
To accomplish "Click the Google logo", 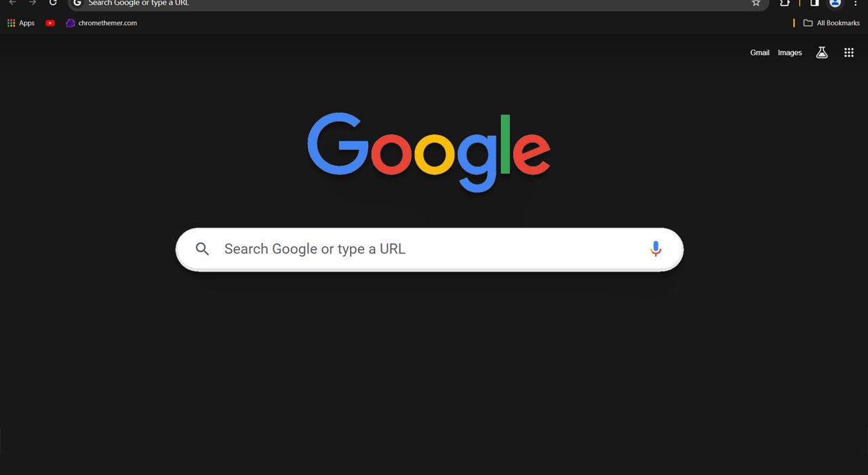I will point(429,153).
